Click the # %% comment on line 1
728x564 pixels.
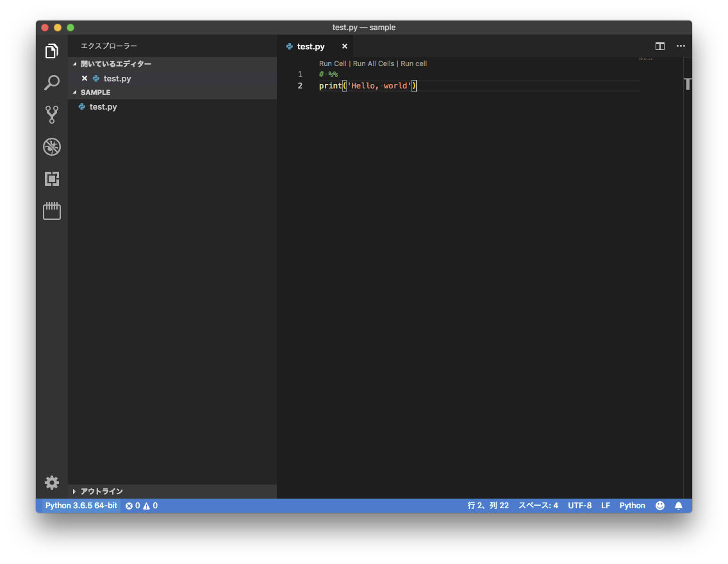(x=328, y=74)
